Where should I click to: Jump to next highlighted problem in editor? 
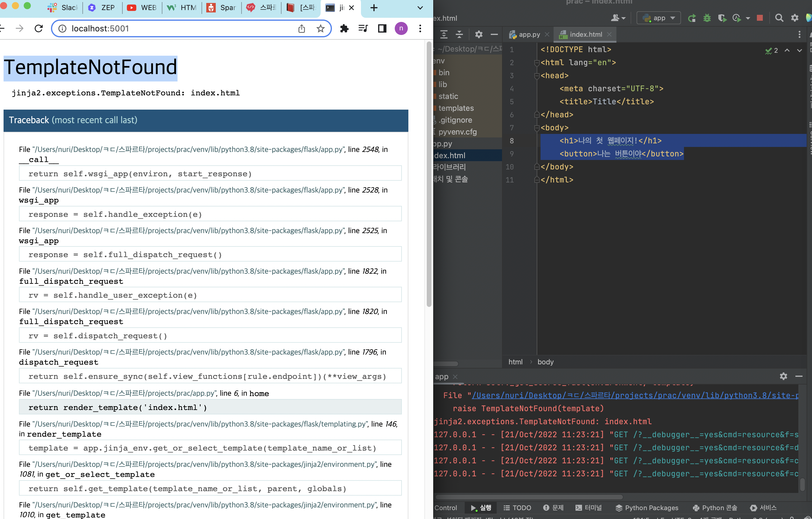800,51
